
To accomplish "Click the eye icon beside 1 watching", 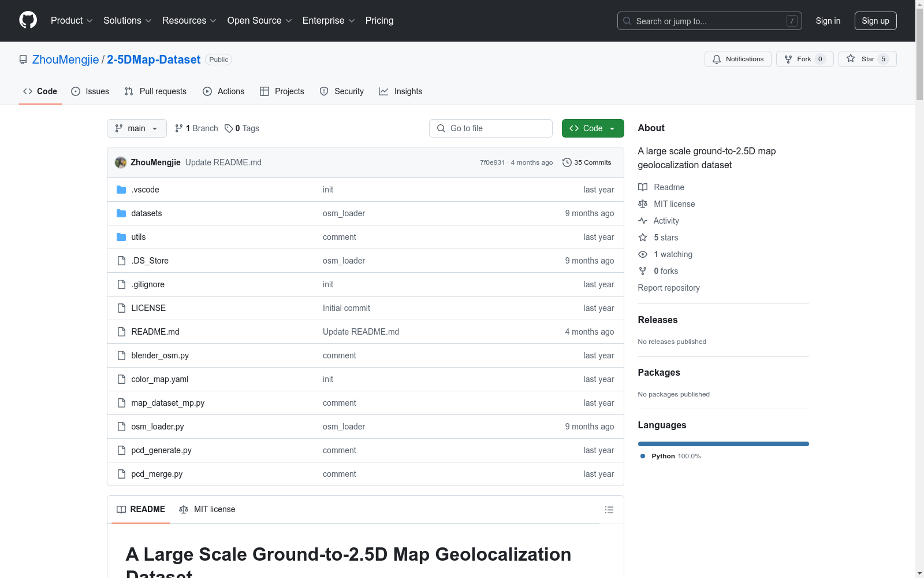I will 643,254.
